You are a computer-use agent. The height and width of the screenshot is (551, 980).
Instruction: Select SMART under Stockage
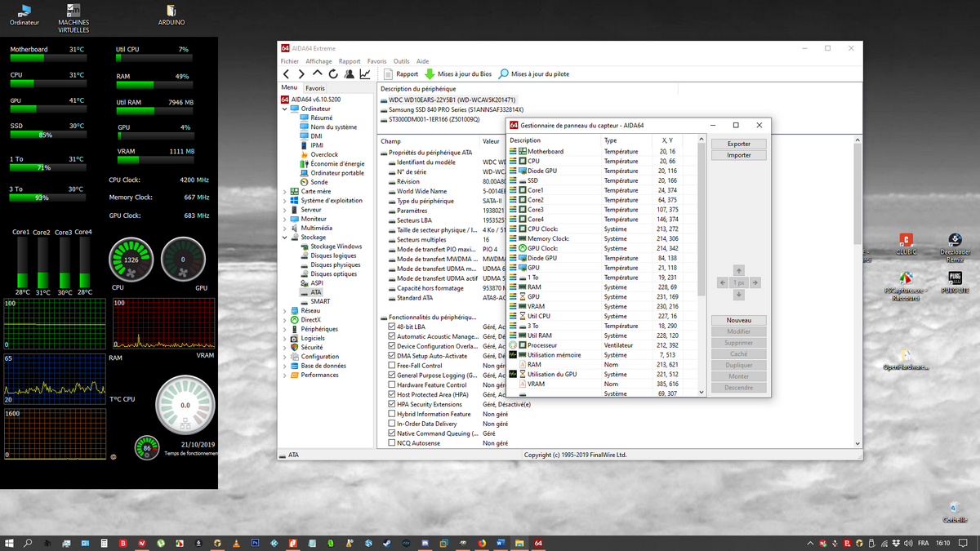(320, 301)
